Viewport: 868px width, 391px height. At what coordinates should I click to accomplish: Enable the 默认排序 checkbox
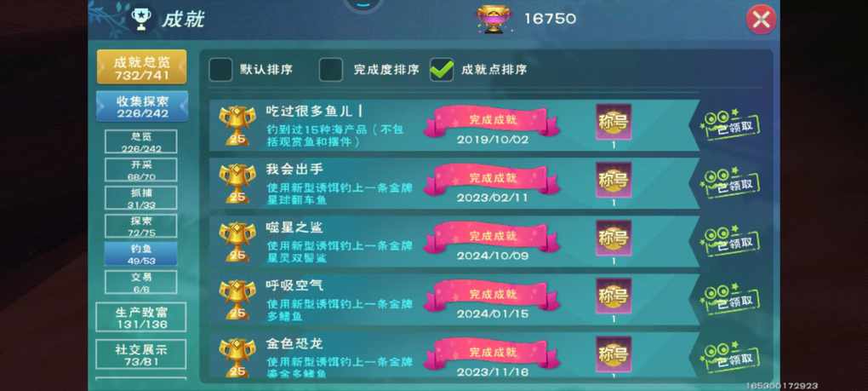click(x=220, y=70)
